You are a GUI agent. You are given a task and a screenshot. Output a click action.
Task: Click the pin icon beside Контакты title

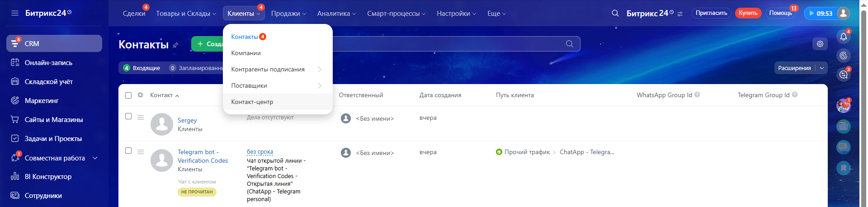175,45
